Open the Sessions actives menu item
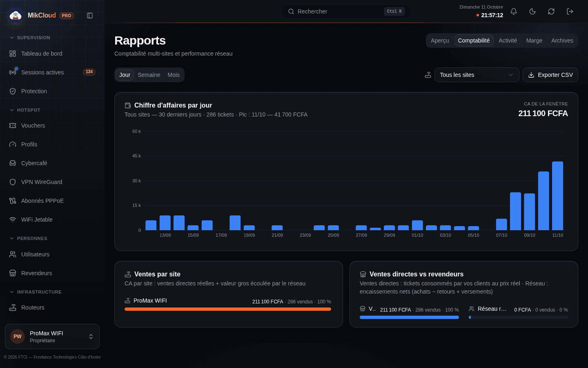Screen dimensions: 588x368 click(x=52, y=72)
